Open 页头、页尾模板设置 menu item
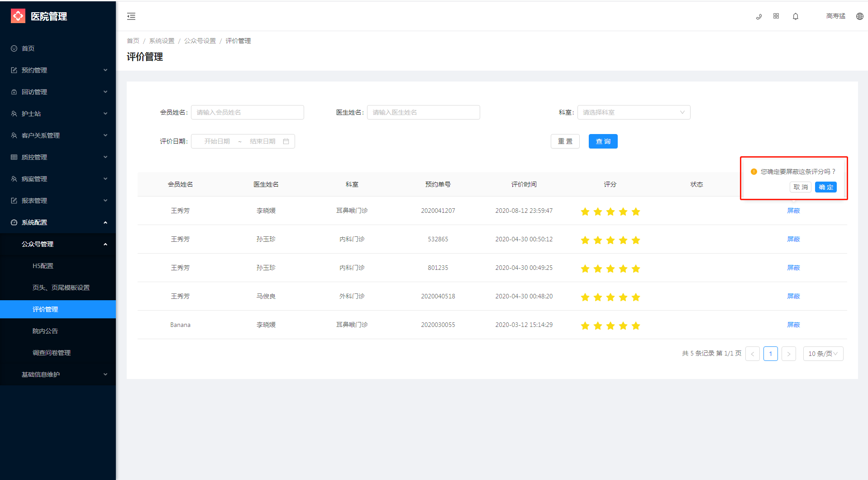This screenshot has width=868, height=480. [58, 288]
